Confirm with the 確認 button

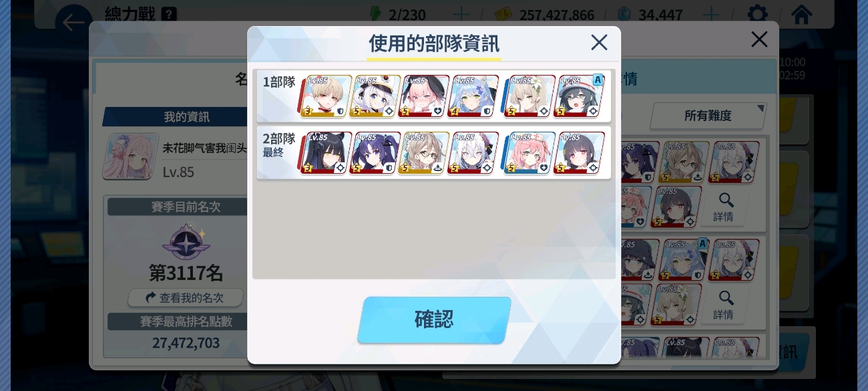[434, 319]
